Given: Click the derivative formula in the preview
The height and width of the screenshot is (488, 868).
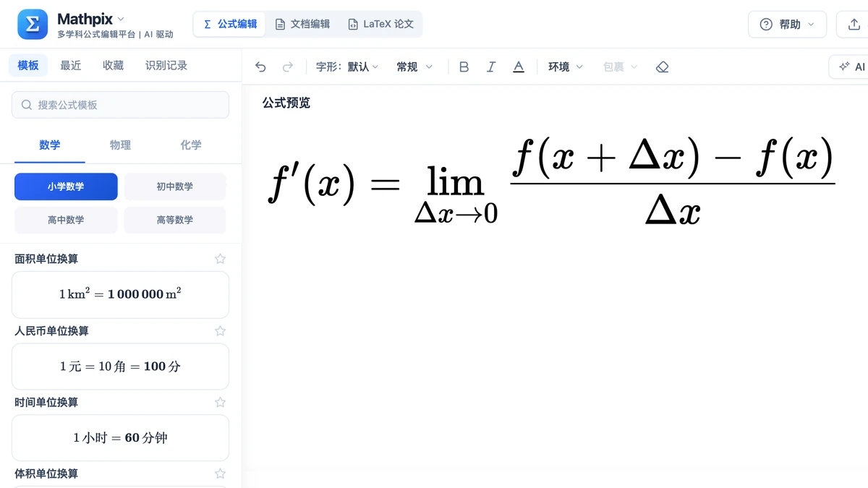Looking at the screenshot, I should click(551, 182).
